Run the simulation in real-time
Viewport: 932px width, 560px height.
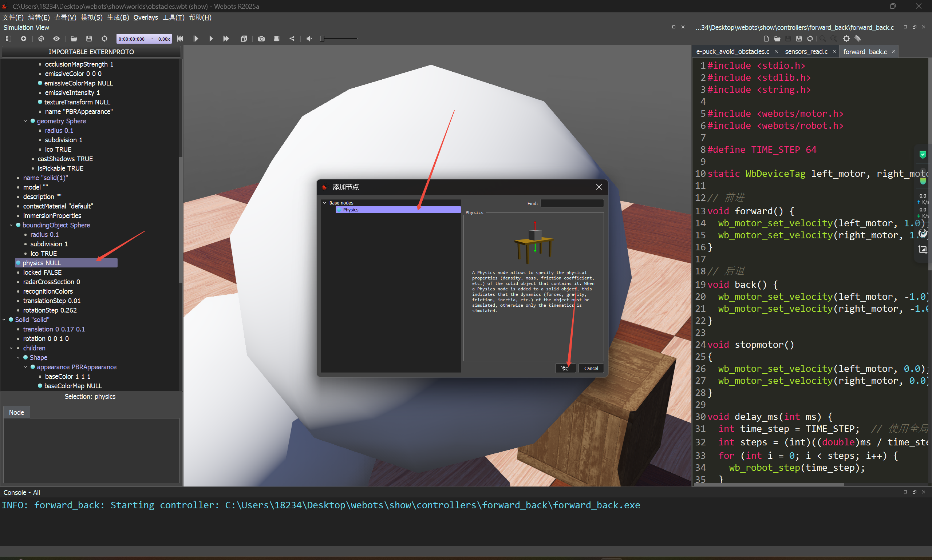211,39
